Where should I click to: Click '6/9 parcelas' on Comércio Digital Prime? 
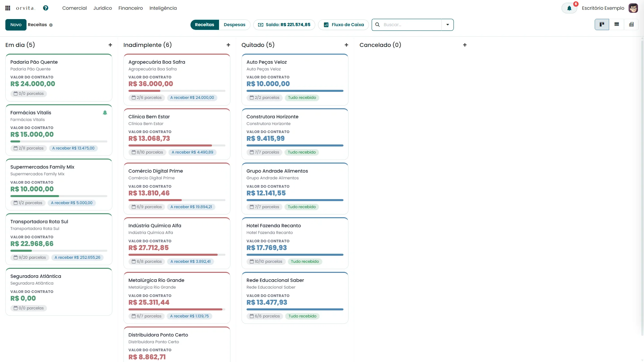(147, 207)
